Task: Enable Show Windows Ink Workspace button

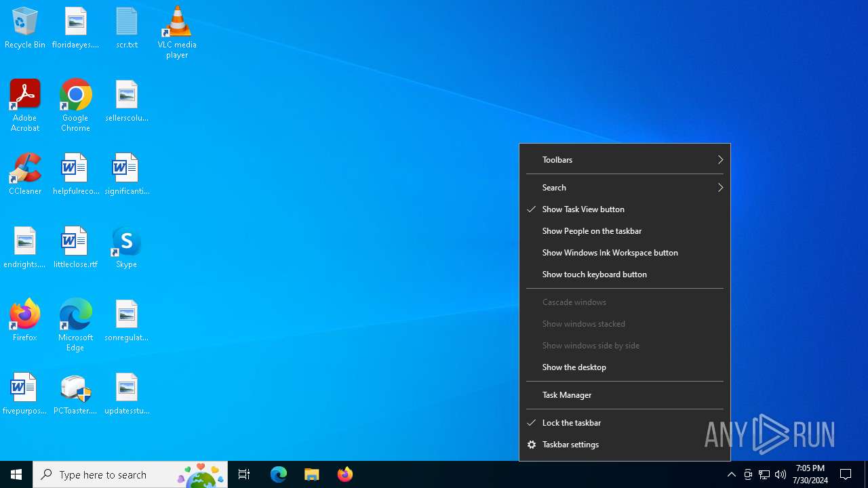Action: coord(625,253)
